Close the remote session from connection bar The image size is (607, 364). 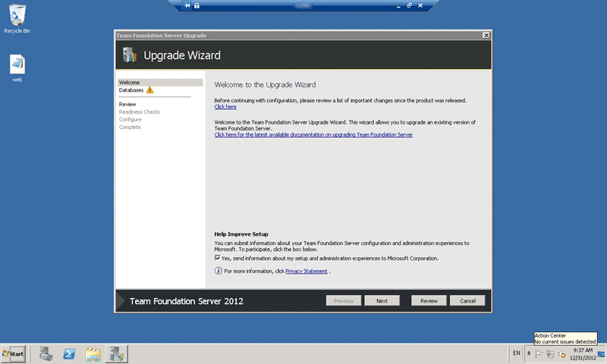(420, 5)
